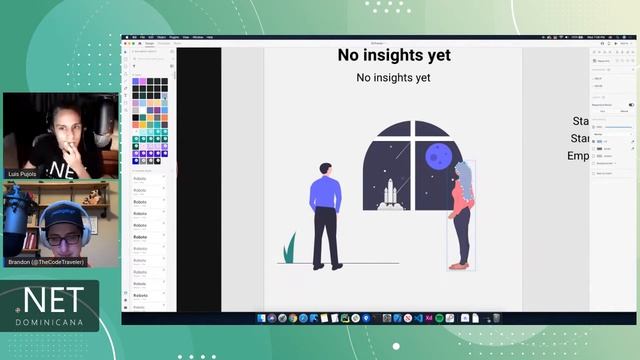Click the desktop preview play icon
640x360 pixels.
coord(616,43)
